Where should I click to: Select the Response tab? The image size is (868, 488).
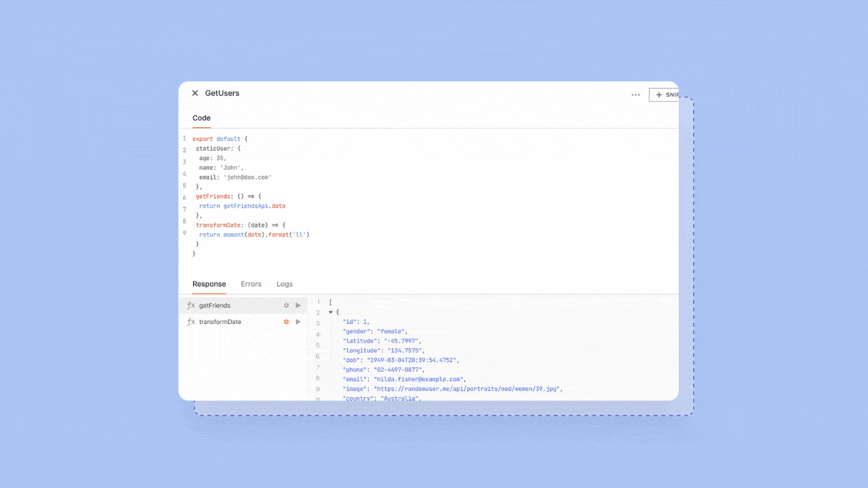pos(209,284)
